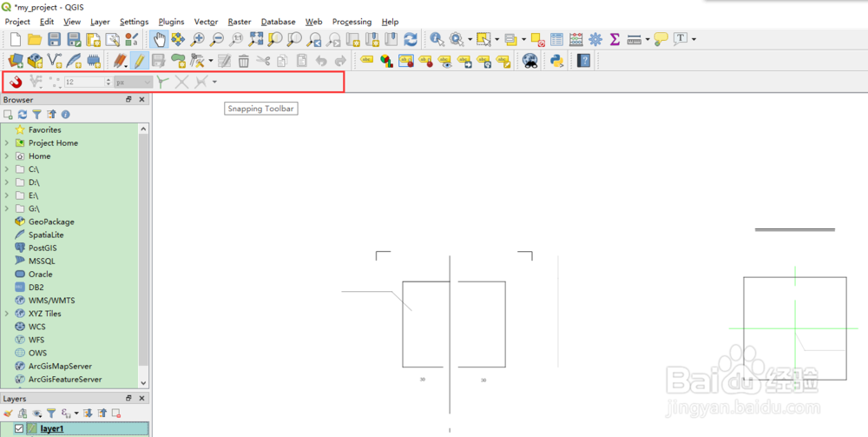The image size is (868, 437).
Task: Open the Project menu
Action: point(17,22)
